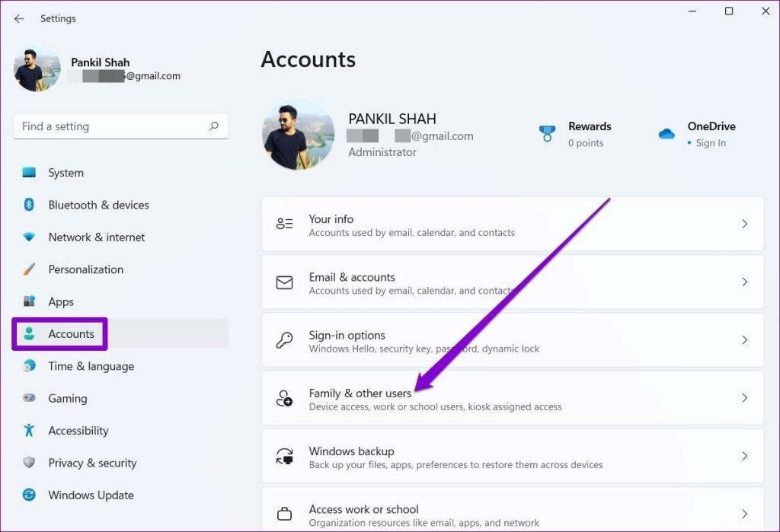Click the System monitor icon in sidebar

pyautogui.click(x=29, y=173)
